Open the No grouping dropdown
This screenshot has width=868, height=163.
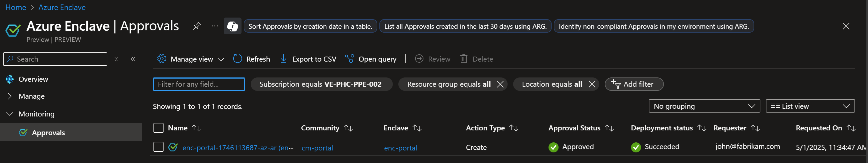(x=704, y=106)
